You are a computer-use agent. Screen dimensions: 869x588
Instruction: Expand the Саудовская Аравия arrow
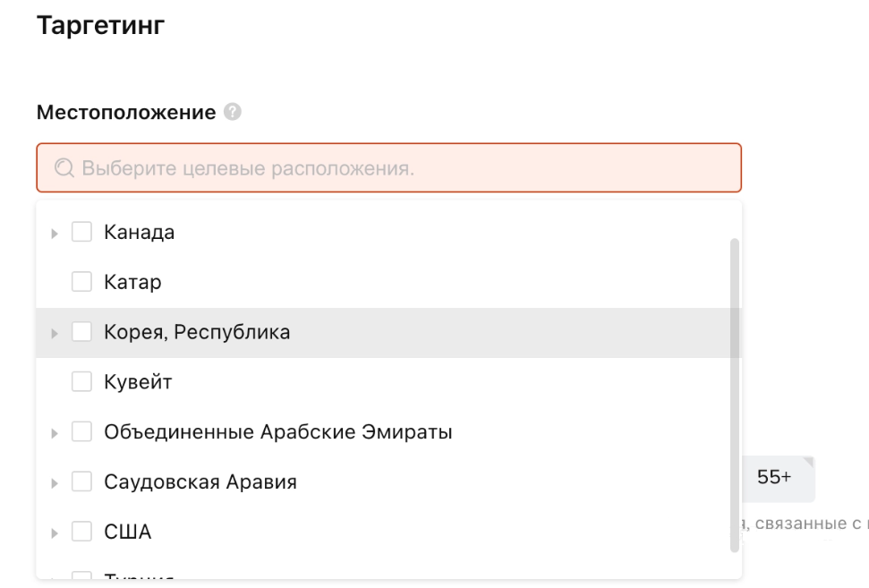(55, 482)
